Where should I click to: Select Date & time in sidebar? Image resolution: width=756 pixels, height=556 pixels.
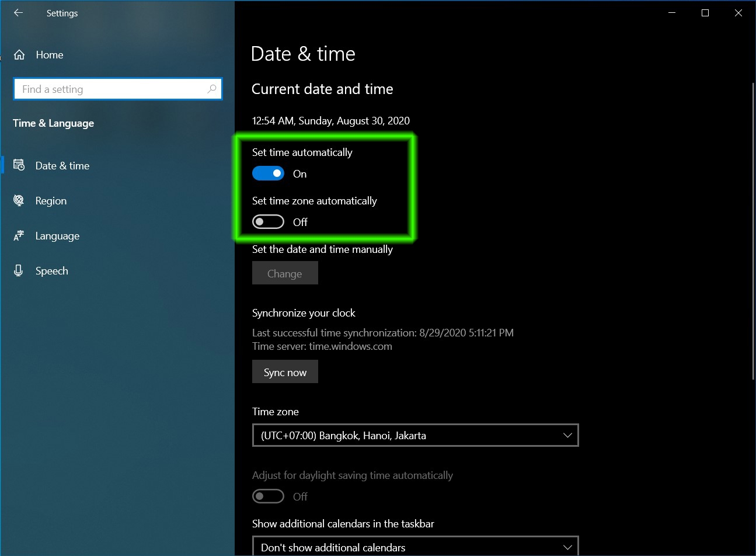click(117, 165)
